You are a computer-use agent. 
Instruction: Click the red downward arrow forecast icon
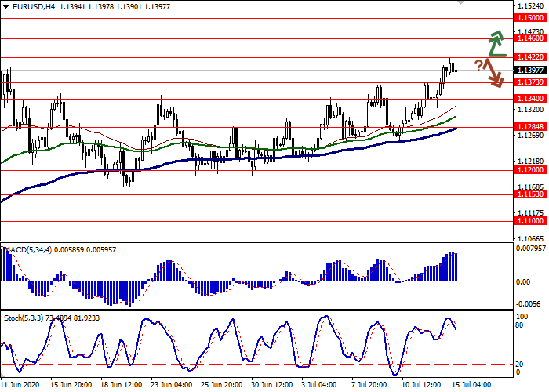click(494, 73)
